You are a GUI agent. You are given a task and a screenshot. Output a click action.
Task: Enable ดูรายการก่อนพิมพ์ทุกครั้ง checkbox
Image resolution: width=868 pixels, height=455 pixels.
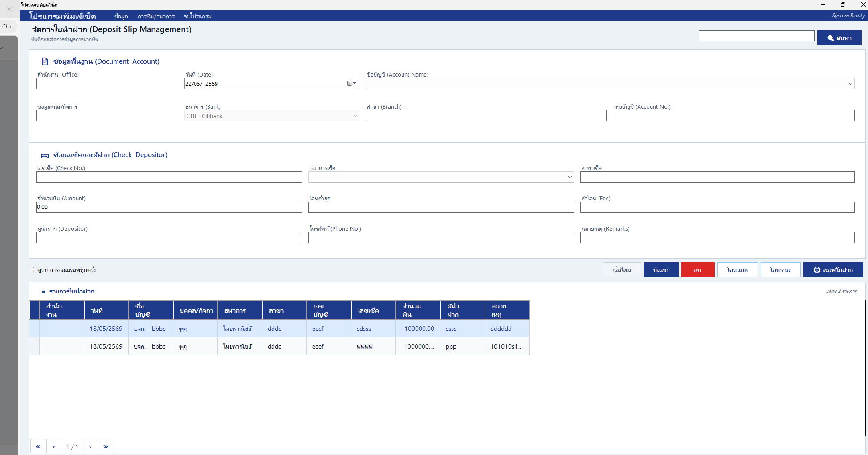[32, 270]
